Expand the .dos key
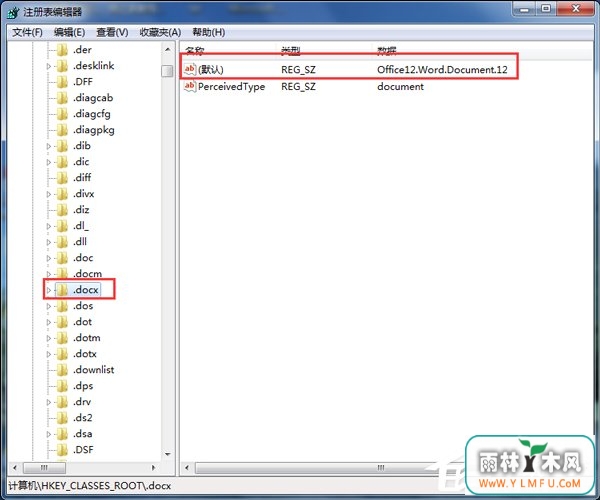Image resolution: width=600 pixels, height=500 pixels. click(49, 306)
